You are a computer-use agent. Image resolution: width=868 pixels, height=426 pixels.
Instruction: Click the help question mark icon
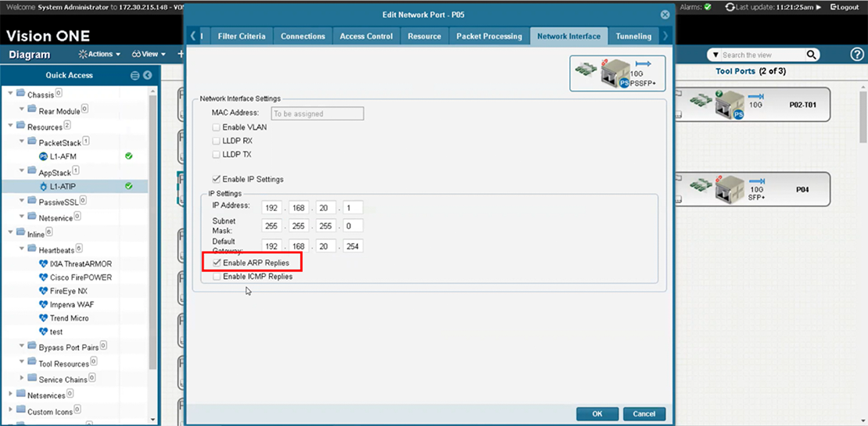[856, 55]
